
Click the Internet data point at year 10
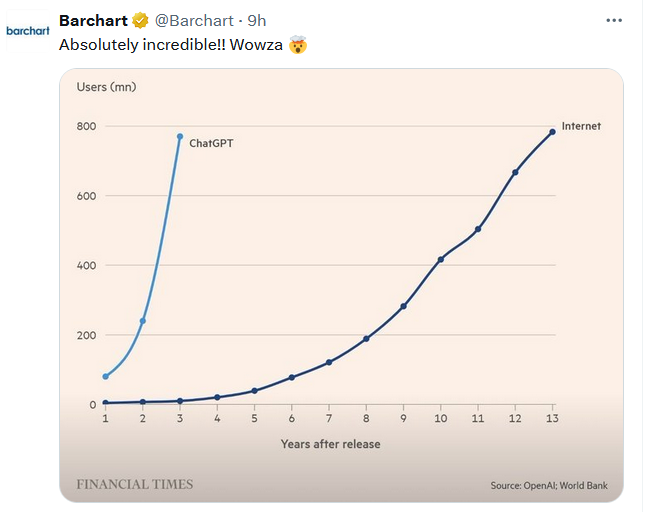pyautogui.click(x=440, y=259)
